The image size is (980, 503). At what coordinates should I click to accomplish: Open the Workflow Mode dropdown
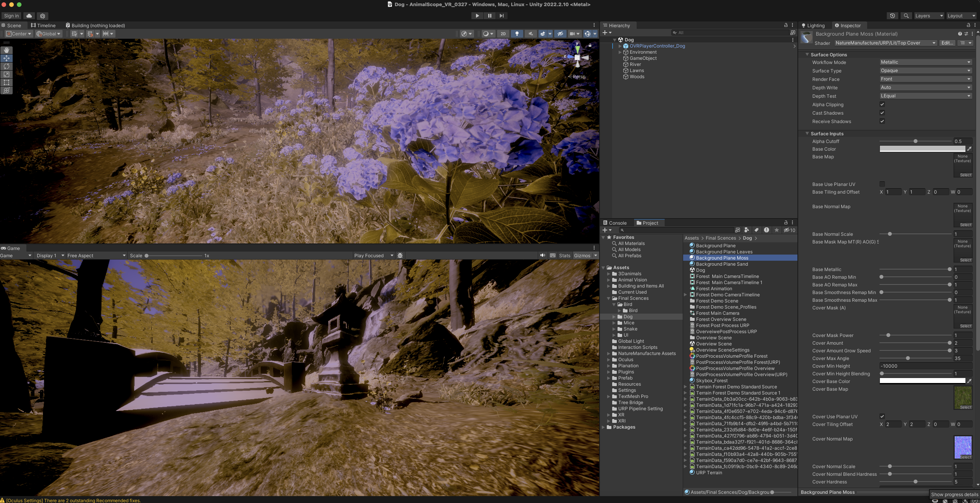click(925, 62)
